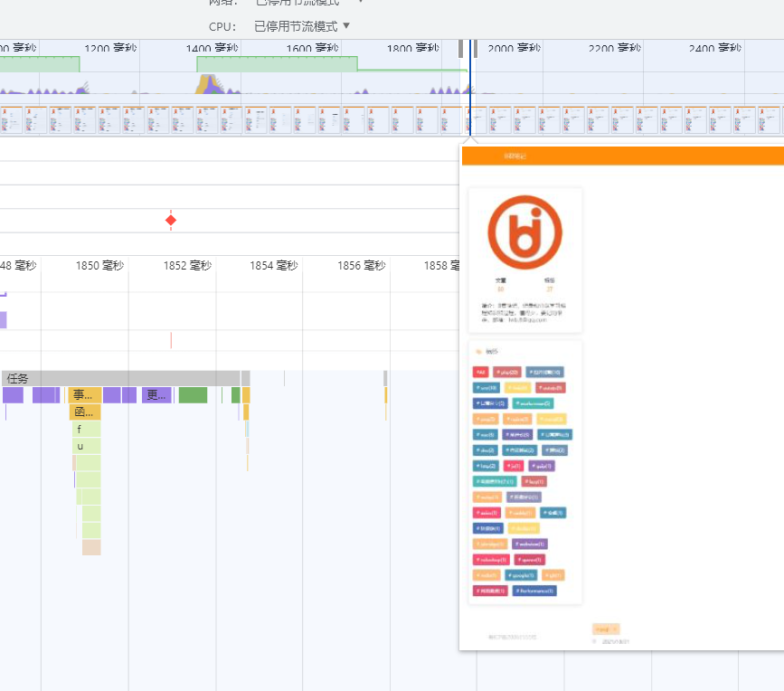Click the orange logo in screenshot preview

[524, 232]
